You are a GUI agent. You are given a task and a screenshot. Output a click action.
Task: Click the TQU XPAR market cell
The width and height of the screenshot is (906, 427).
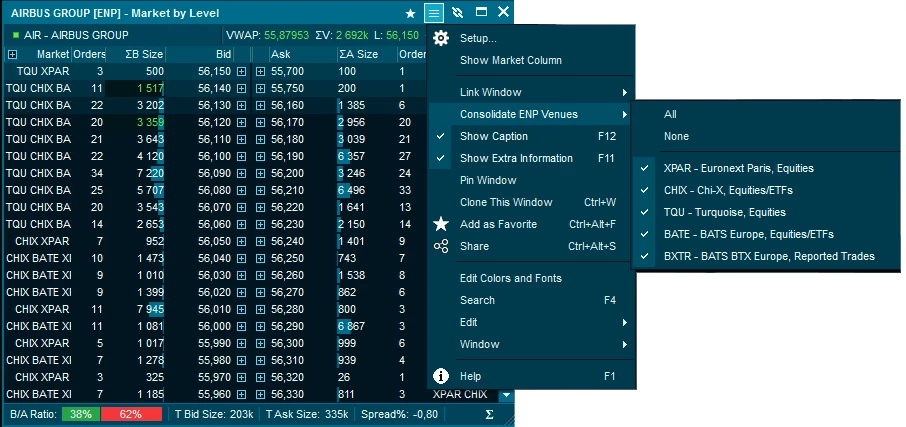tap(42, 72)
